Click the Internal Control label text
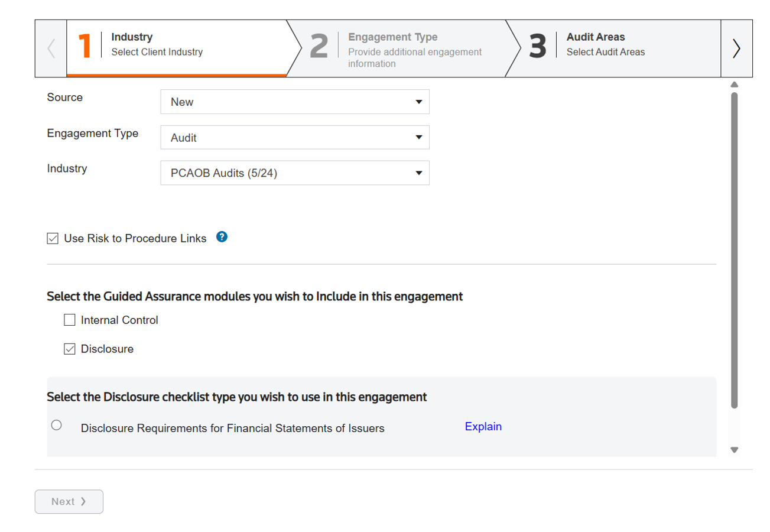The height and width of the screenshot is (532, 770). [x=119, y=320]
